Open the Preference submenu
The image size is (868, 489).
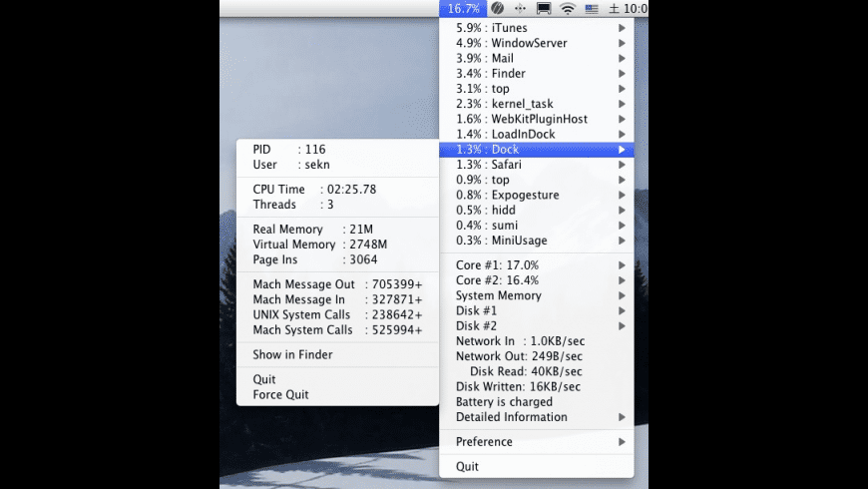tap(537, 442)
